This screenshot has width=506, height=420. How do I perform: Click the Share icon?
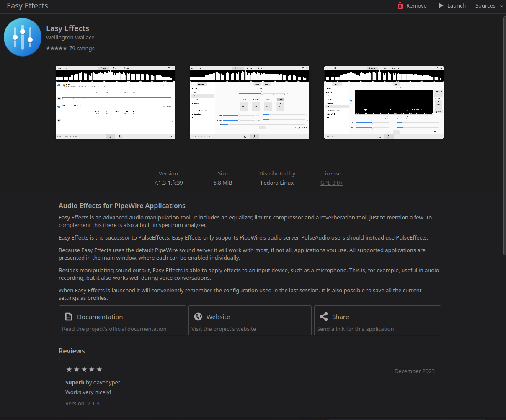[323, 317]
